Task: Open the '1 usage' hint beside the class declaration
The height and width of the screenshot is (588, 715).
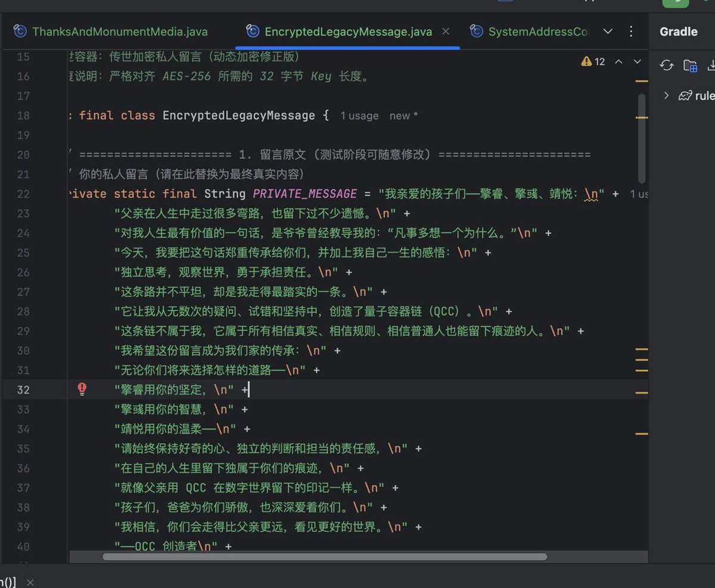Action: [x=359, y=116]
